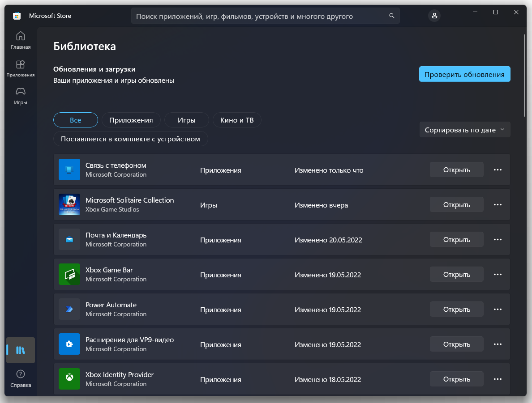Open more options for Xbox Game Bar
Screen dimensions: 532x403
point(498,275)
